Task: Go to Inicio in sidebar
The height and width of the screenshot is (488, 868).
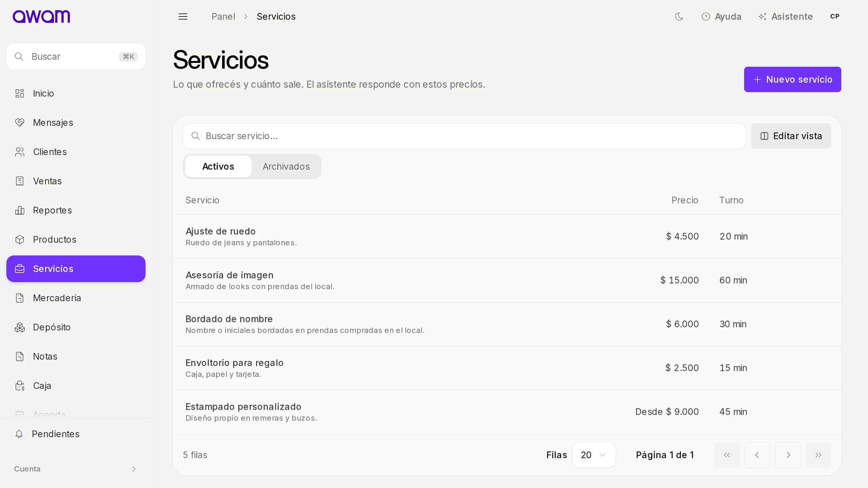Action: pos(76,93)
